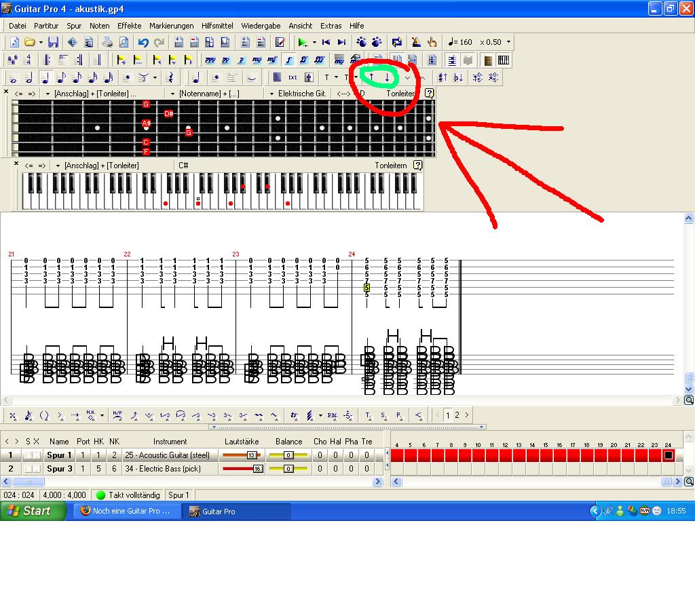Open the Wiedergabe menu
Image resolution: width=695 pixels, height=616 pixels.
(261, 26)
